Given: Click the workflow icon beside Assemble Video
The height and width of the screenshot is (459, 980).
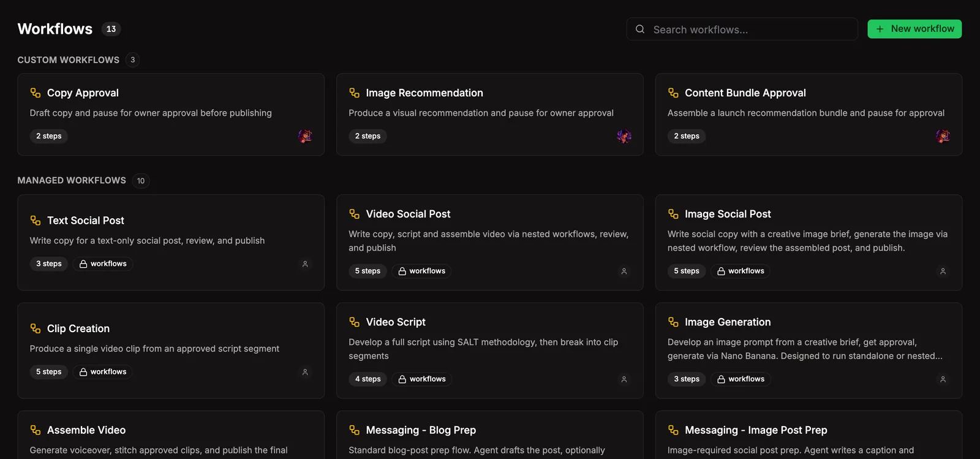Looking at the screenshot, I should pyautogui.click(x=36, y=430).
